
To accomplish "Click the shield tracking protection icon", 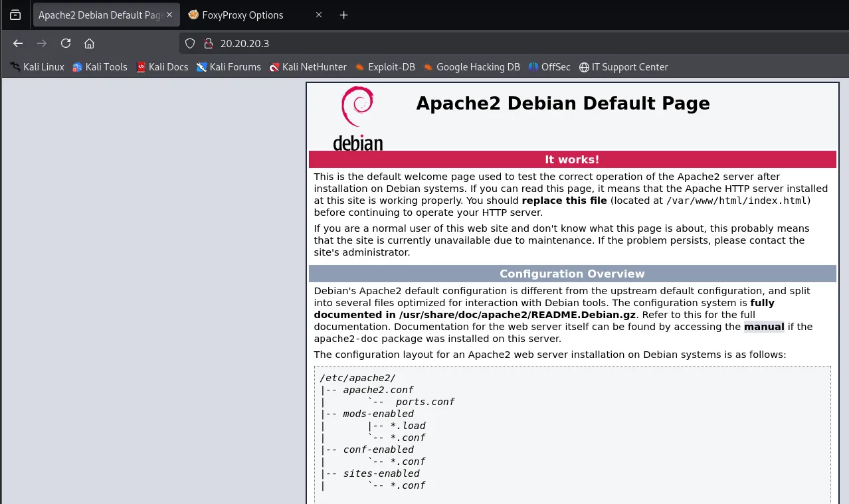I will 190,43.
